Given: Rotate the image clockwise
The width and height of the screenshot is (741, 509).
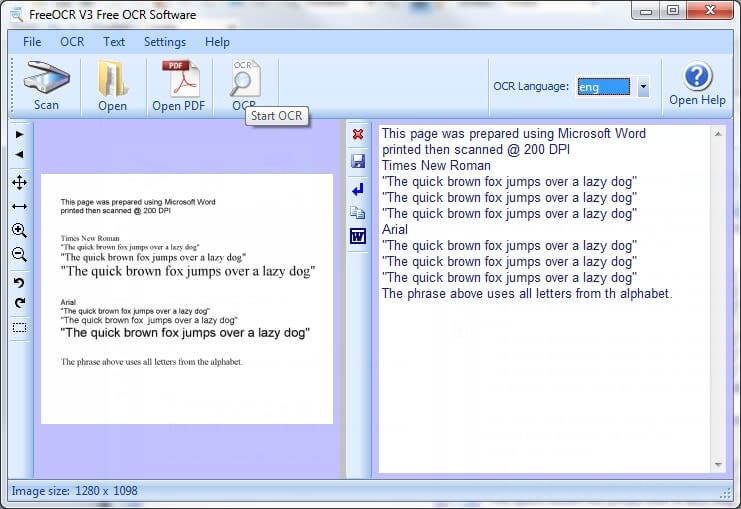Looking at the screenshot, I should 19,303.
